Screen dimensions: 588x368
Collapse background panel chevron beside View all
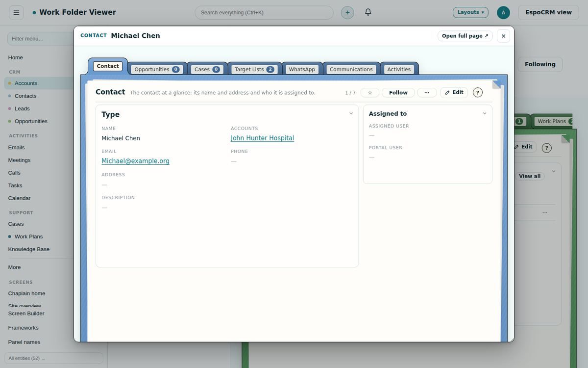(554, 171)
